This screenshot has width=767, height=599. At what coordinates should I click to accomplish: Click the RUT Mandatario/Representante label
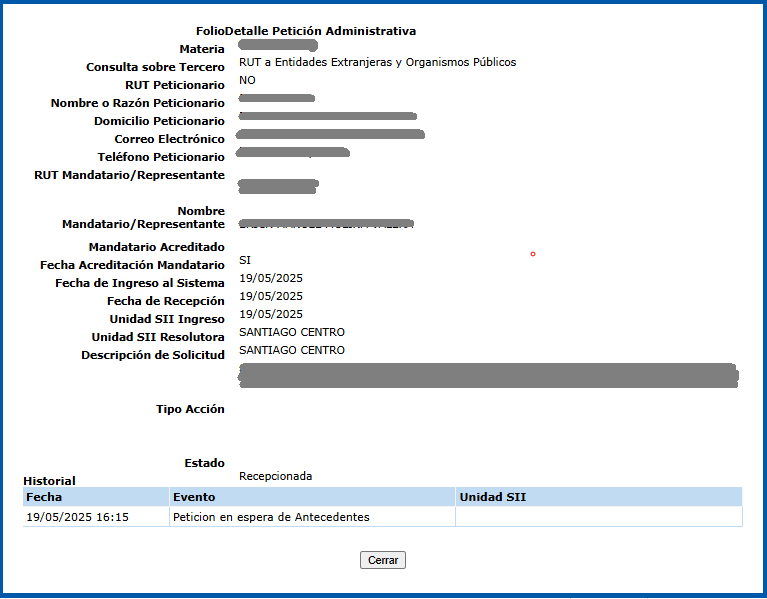point(130,175)
